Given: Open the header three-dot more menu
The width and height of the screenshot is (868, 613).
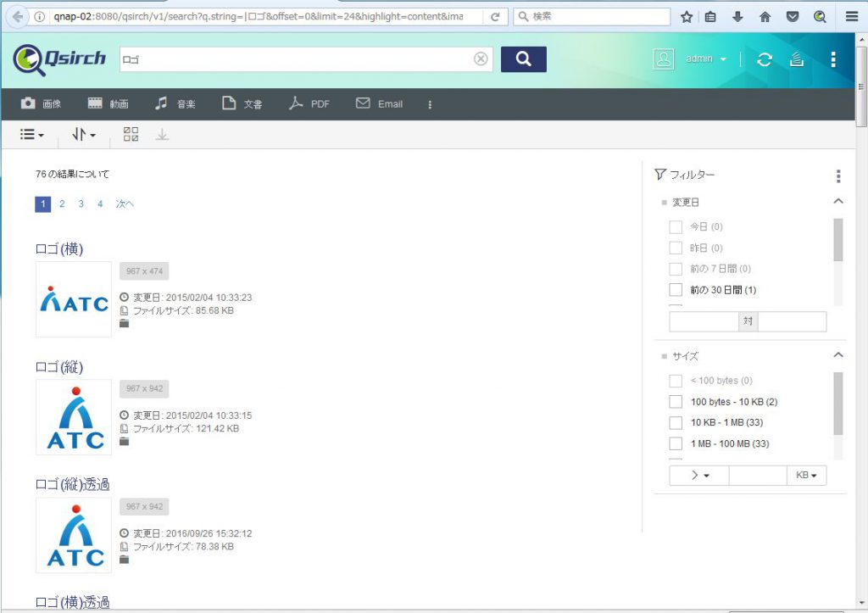Looking at the screenshot, I should tap(833, 59).
